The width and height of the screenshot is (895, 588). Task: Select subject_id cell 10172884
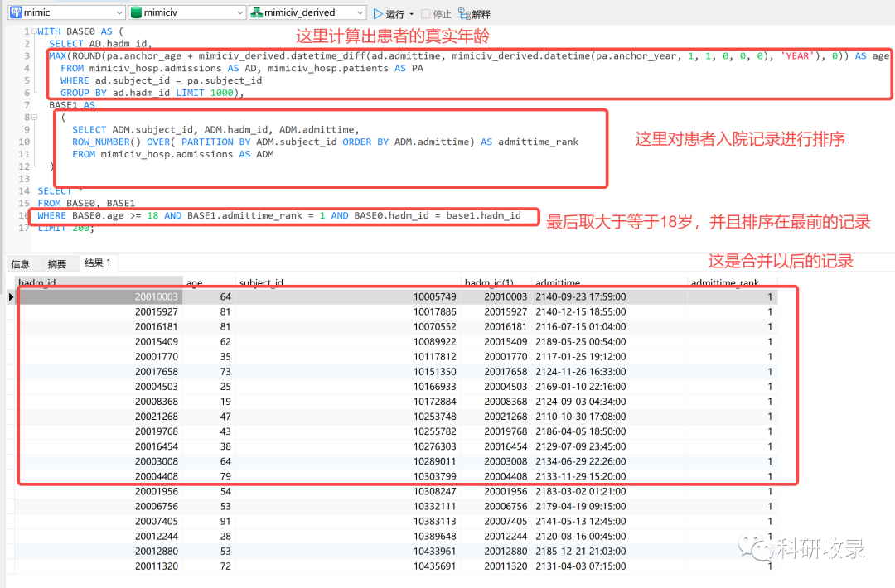pos(347,402)
